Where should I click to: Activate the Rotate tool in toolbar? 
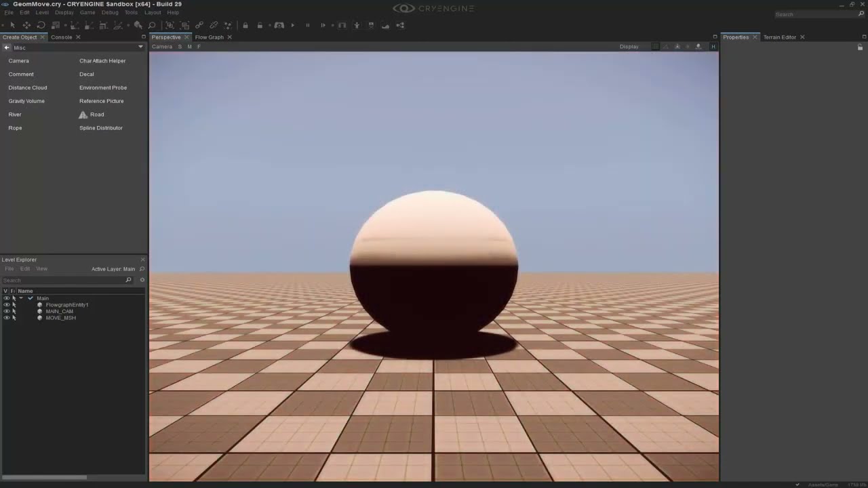click(41, 25)
